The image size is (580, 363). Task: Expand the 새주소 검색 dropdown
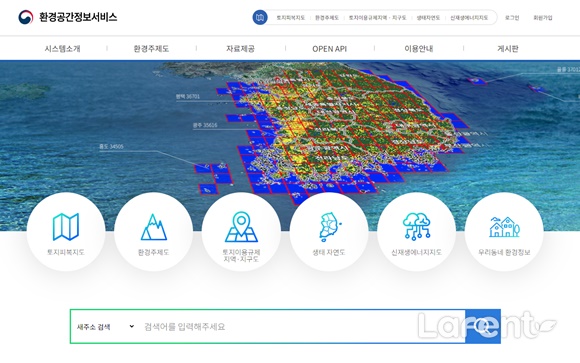[x=105, y=327]
